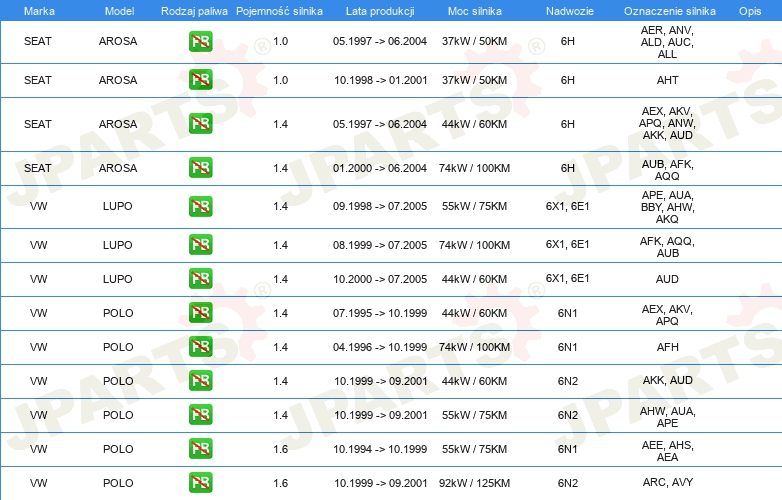Click the 92kW / 125KM power cell

pos(474,483)
